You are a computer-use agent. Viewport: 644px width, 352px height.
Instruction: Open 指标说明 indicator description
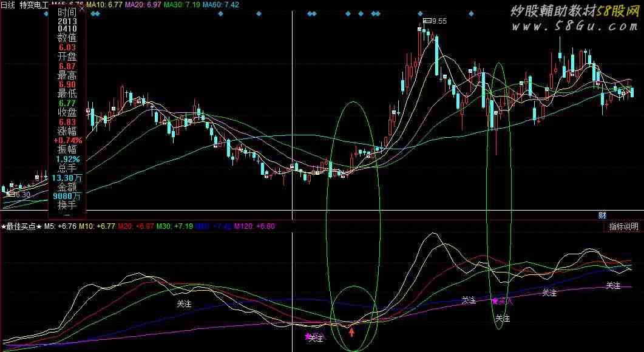coord(623,226)
